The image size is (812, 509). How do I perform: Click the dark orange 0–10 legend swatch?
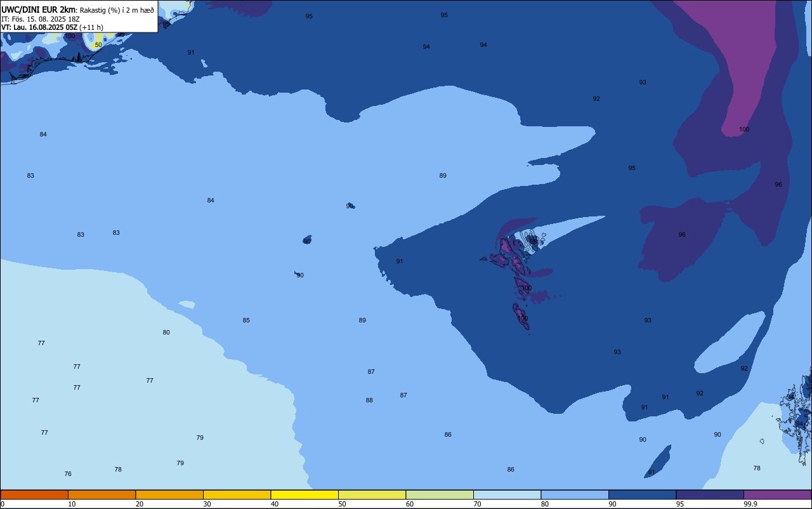click(34, 494)
